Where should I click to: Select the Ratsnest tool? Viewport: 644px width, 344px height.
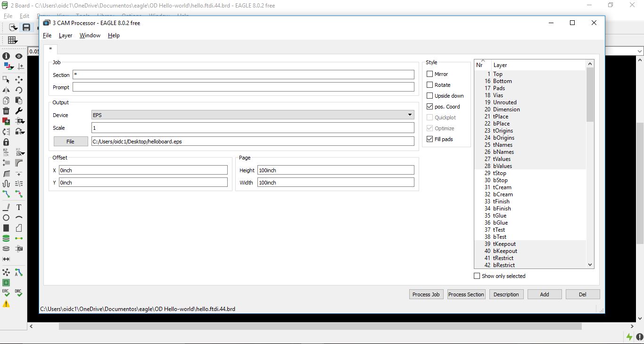click(6, 272)
